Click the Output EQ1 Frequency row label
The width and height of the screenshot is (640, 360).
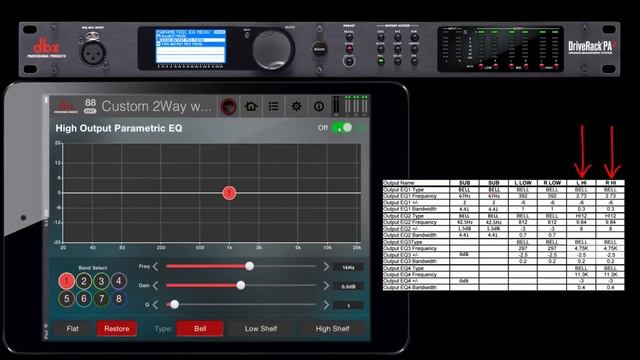tap(410, 196)
